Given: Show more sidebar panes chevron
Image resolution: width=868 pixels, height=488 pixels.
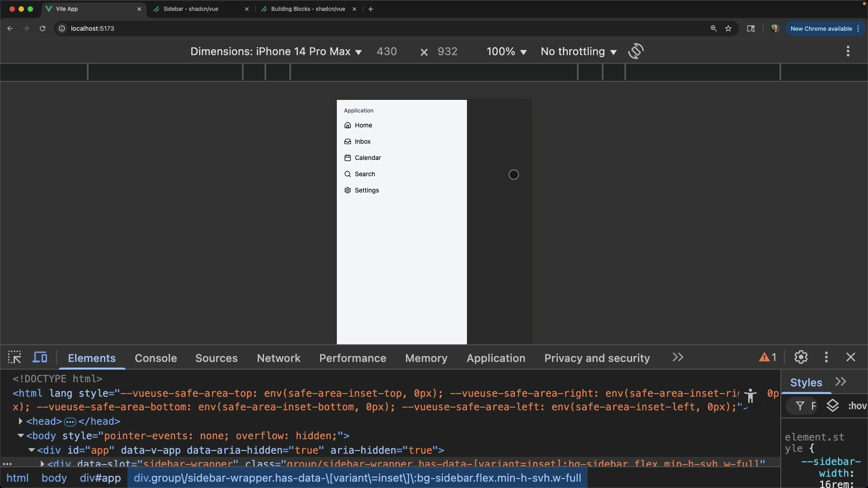Looking at the screenshot, I should coord(841,382).
